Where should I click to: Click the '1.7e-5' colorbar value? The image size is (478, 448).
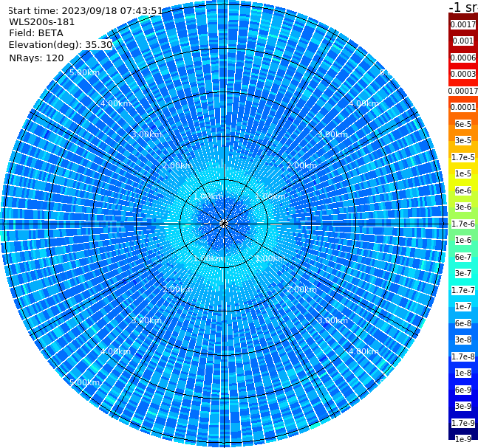click(x=463, y=157)
